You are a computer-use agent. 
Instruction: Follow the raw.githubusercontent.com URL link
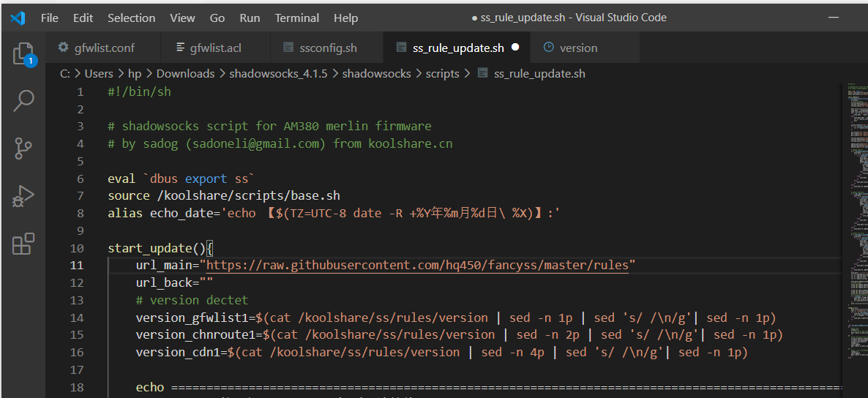(417, 265)
